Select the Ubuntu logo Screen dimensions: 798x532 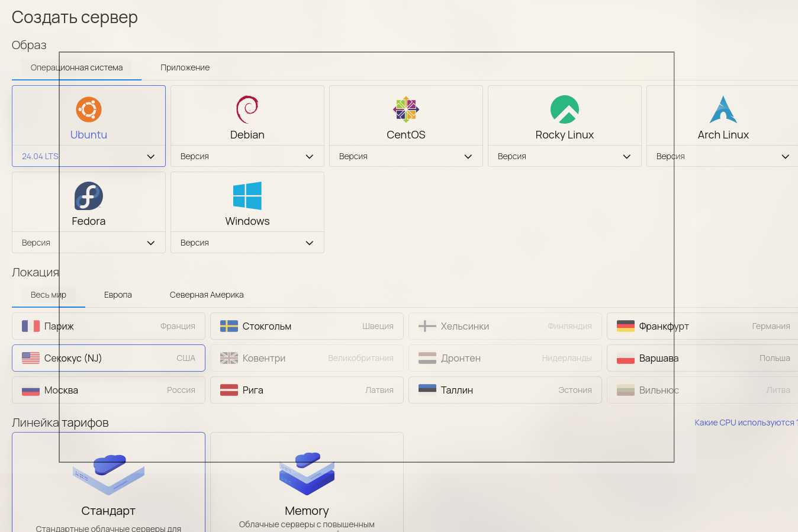pyautogui.click(x=89, y=109)
